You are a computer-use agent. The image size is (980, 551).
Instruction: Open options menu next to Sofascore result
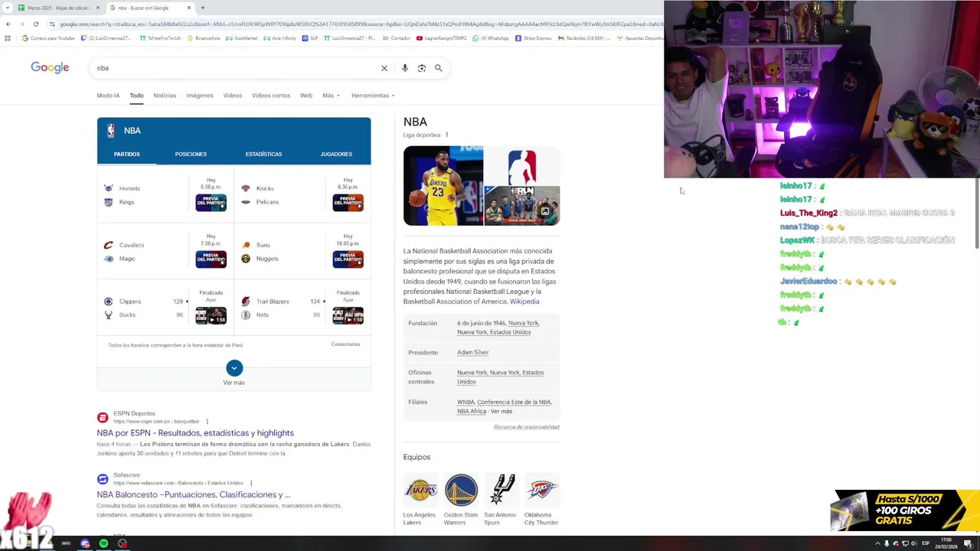(251, 483)
